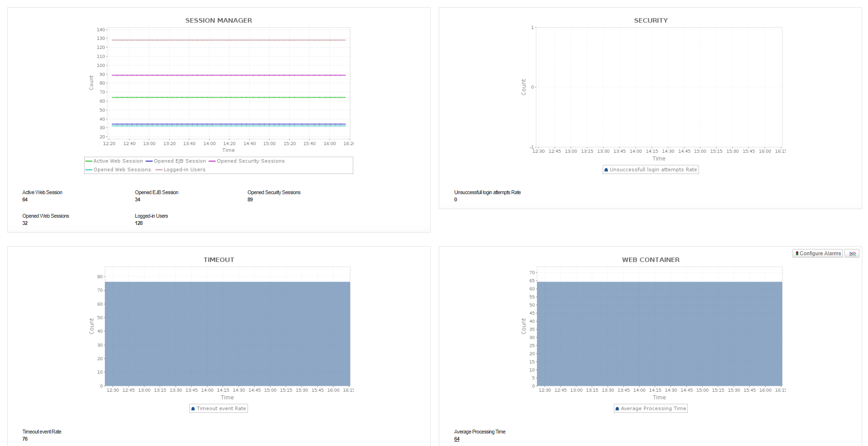Screen dimensions: 868x446
Task: Click the bell icon beside Unsuccessfull login attempts Rate
Action: click(x=607, y=169)
